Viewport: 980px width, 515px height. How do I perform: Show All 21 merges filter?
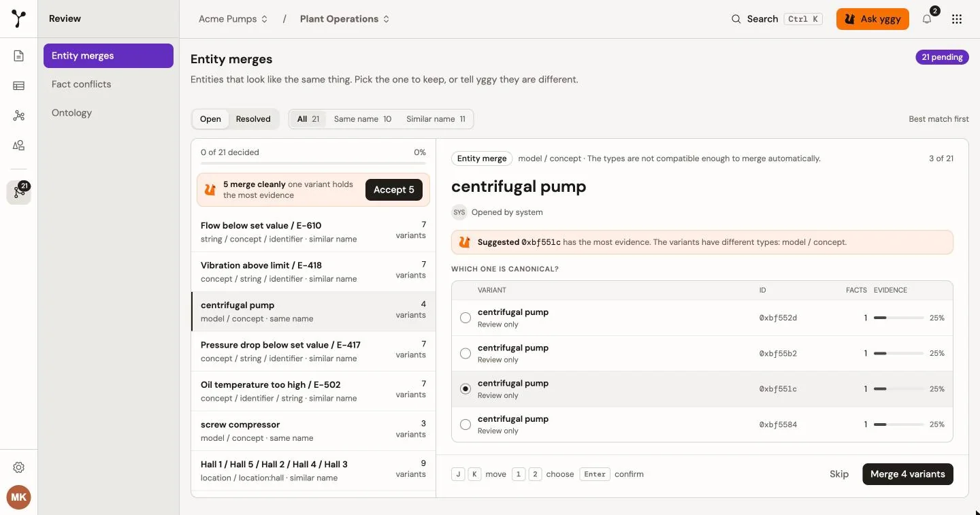308,119
